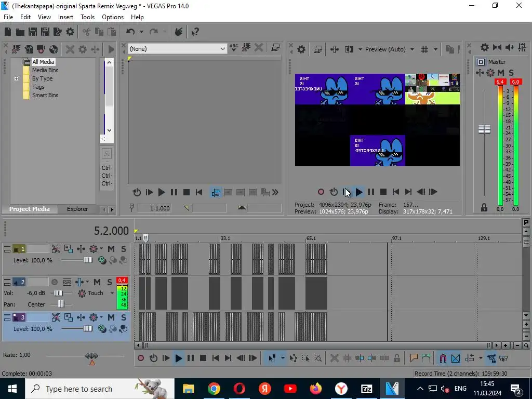Click the Cut scissors icon

pos(87,32)
